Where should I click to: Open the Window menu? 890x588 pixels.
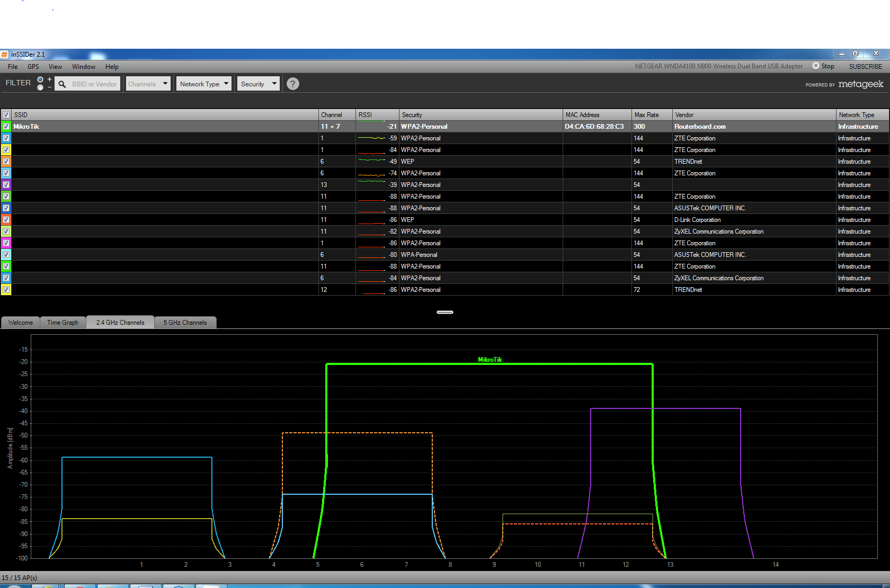click(x=84, y=66)
